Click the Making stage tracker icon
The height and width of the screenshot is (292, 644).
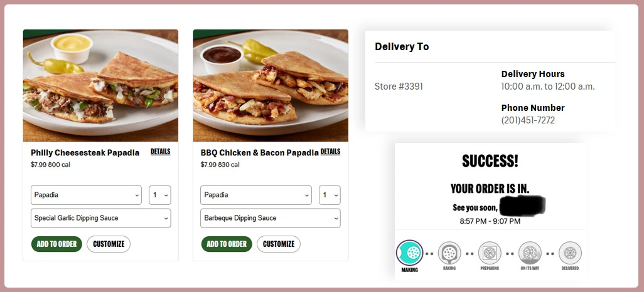pos(409,253)
